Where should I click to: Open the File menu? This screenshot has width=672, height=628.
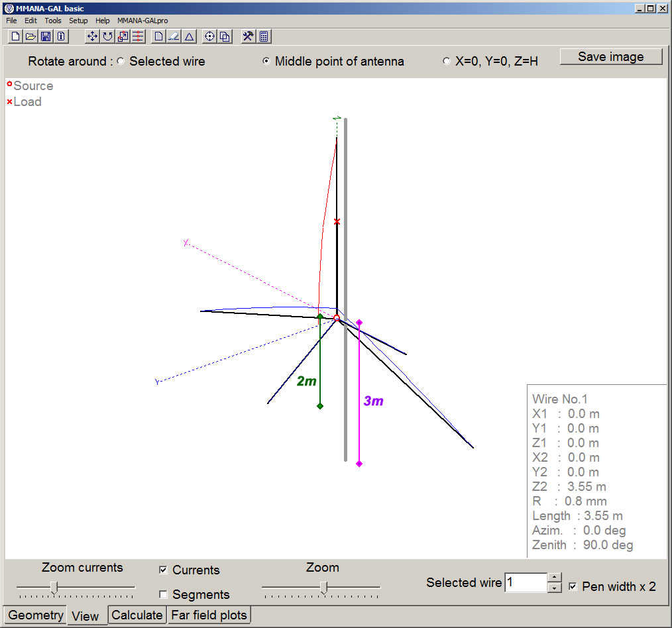(11, 21)
